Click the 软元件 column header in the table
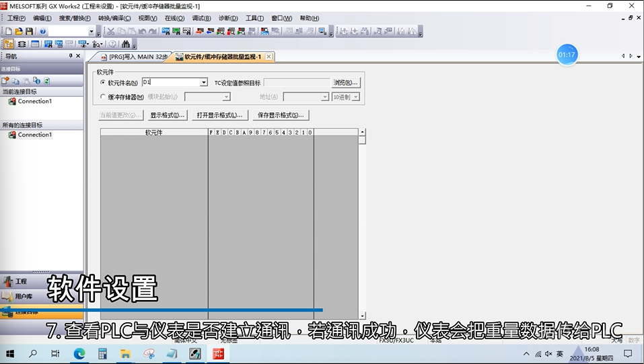The width and height of the screenshot is (644, 364). 154,132
